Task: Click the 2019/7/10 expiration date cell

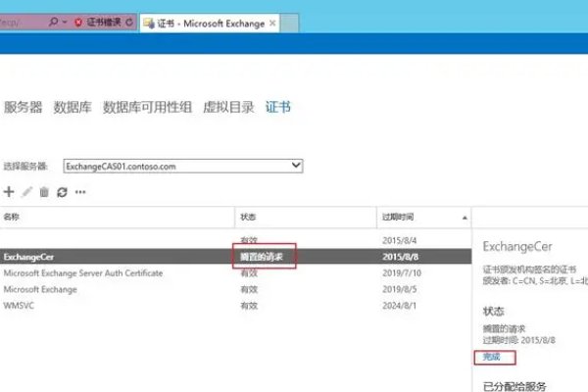Action: (x=402, y=273)
